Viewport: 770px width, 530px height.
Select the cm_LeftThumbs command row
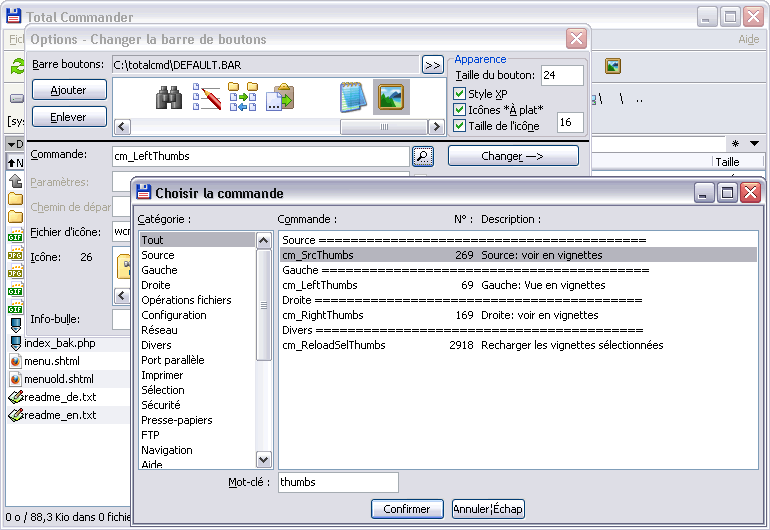pyautogui.click(x=518, y=285)
